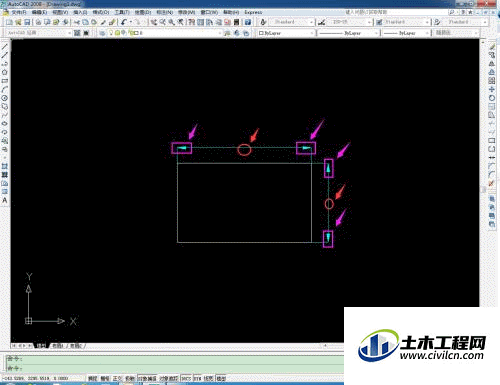Screen dimensions: 500x385
Task: Click the Save icon in the toolbar
Action: (27, 22)
